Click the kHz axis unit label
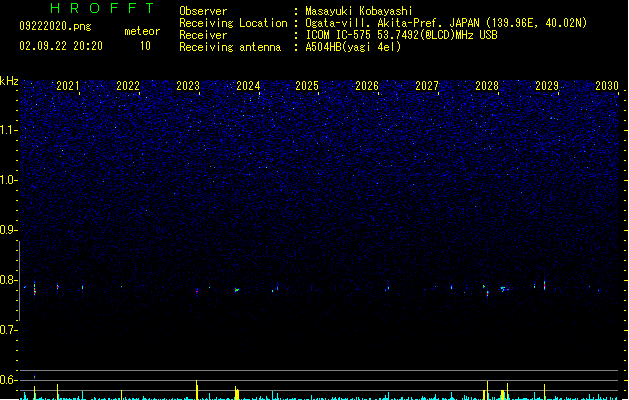Screen dimensions: 629x400 point(9,81)
